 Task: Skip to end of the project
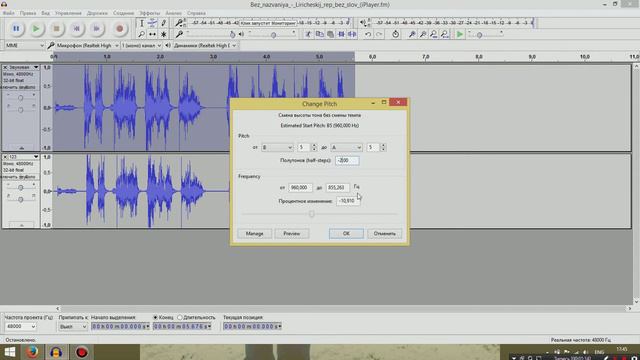(96, 29)
